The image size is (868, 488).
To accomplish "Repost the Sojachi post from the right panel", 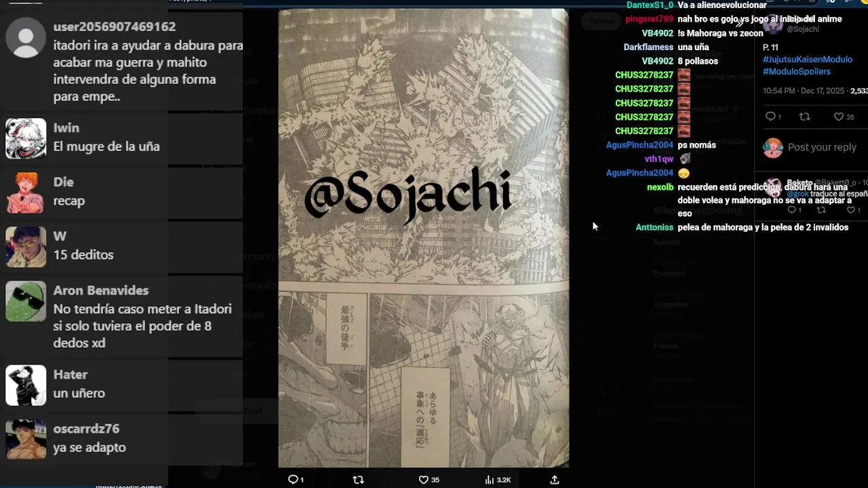I will [x=804, y=117].
